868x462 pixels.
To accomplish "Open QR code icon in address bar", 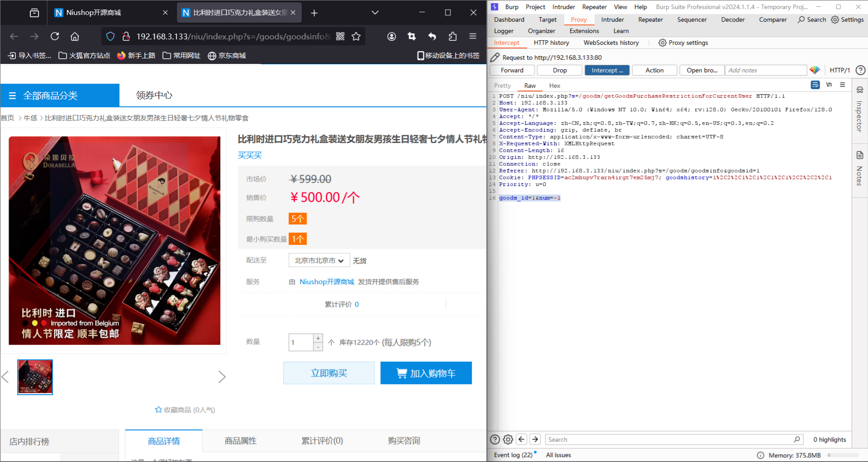I will click(x=341, y=36).
